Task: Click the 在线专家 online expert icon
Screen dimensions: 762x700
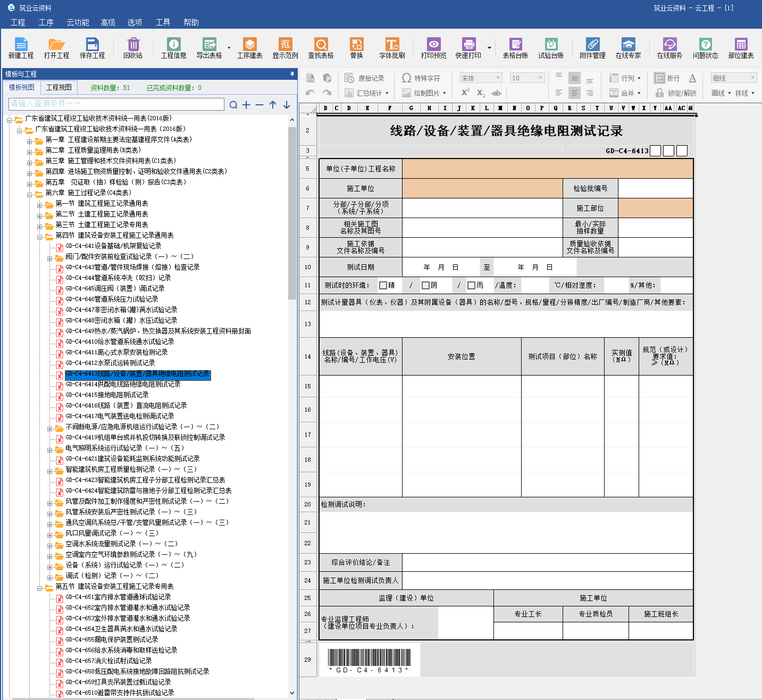Action: click(628, 48)
